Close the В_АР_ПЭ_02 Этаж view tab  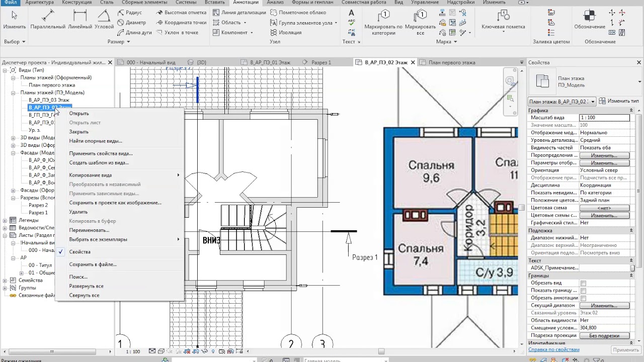point(413,62)
